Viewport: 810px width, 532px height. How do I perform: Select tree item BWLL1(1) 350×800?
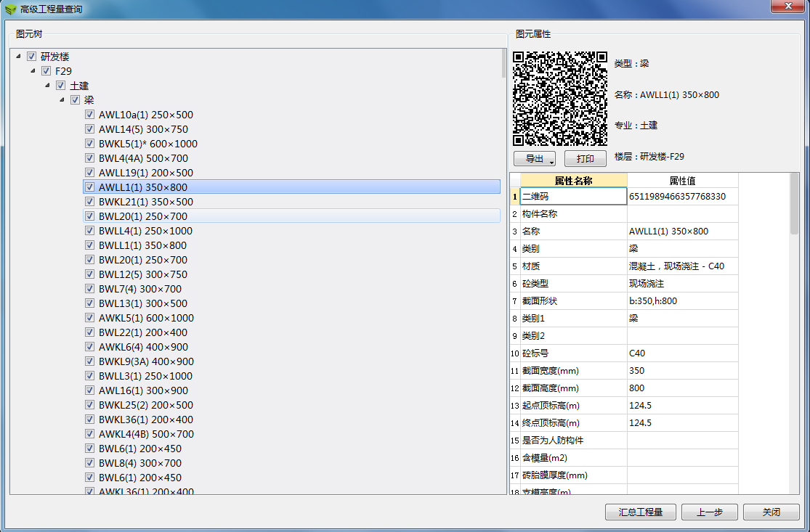tap(142, 245)
